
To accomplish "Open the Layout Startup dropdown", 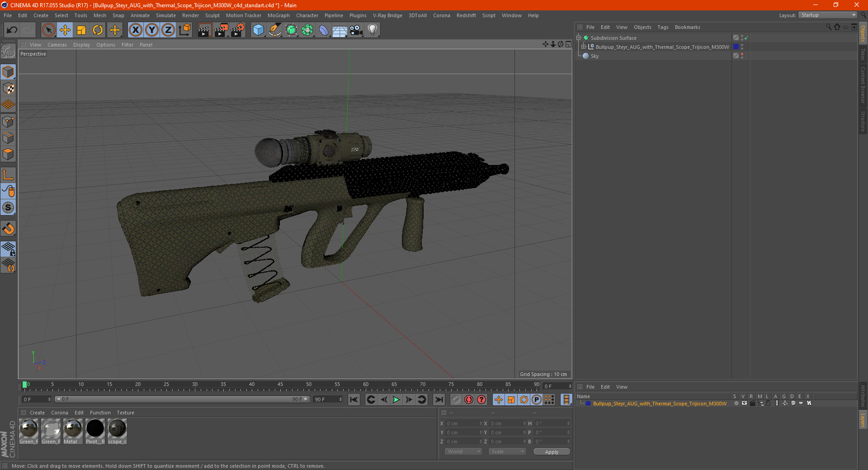I will (x=828, y=15).
